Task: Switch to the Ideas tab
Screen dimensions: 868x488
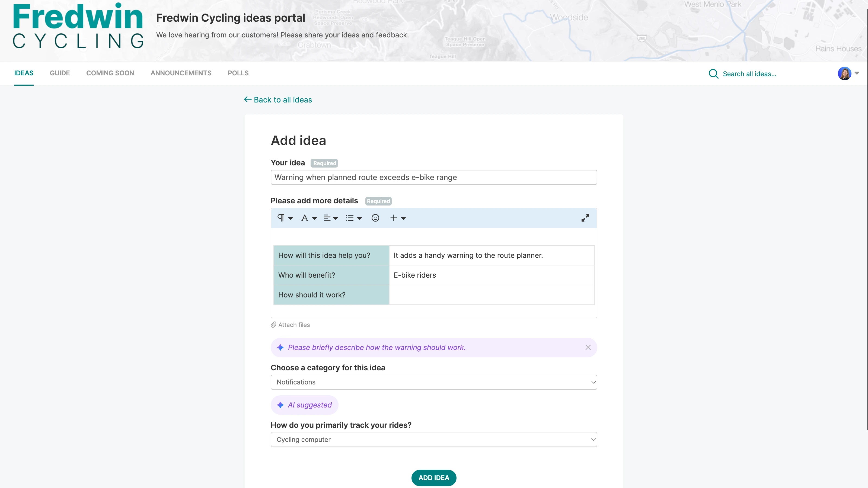Action: 24,73
